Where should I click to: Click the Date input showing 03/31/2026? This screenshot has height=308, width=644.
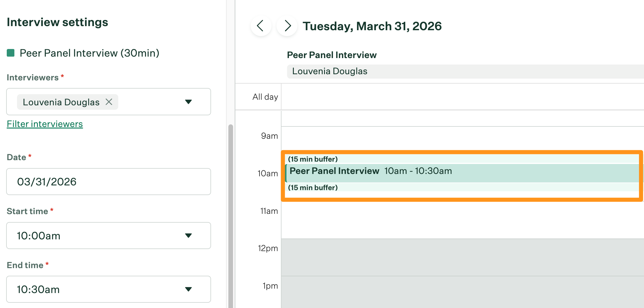pos(109,182)
